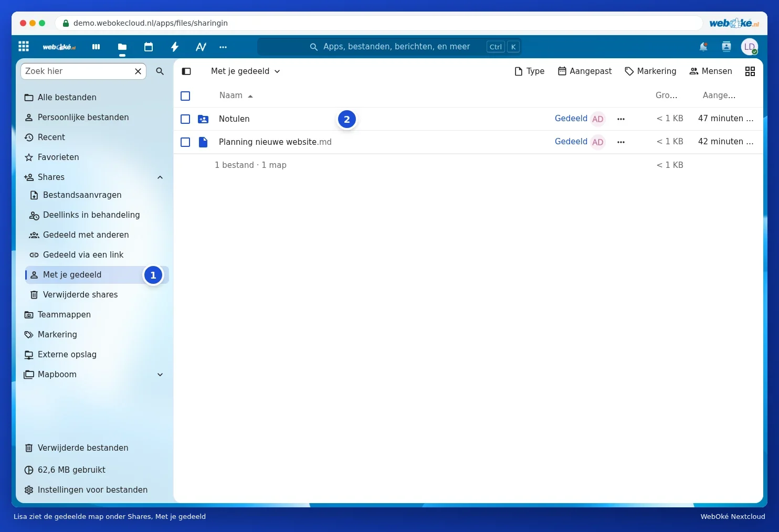Click the sidebar search magnifier icon
The image size is (779, 532).
pyautogui.click(x=160, y=71)
